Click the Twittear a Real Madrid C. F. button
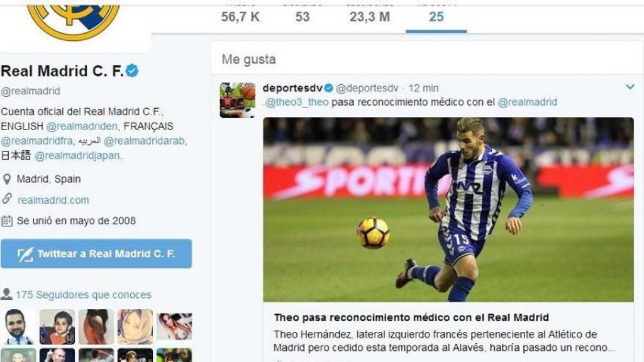This screenshot has width=644, height=362. pyautogui.click(x=96, y=254)
